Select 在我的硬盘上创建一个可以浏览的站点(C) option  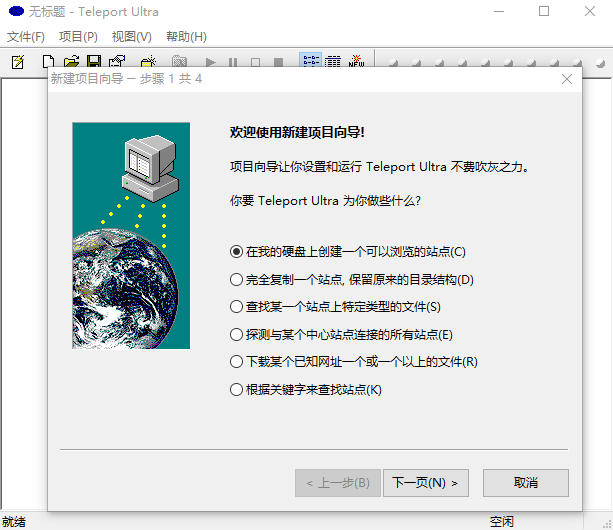pyautogui.click(x=348, y=252)
